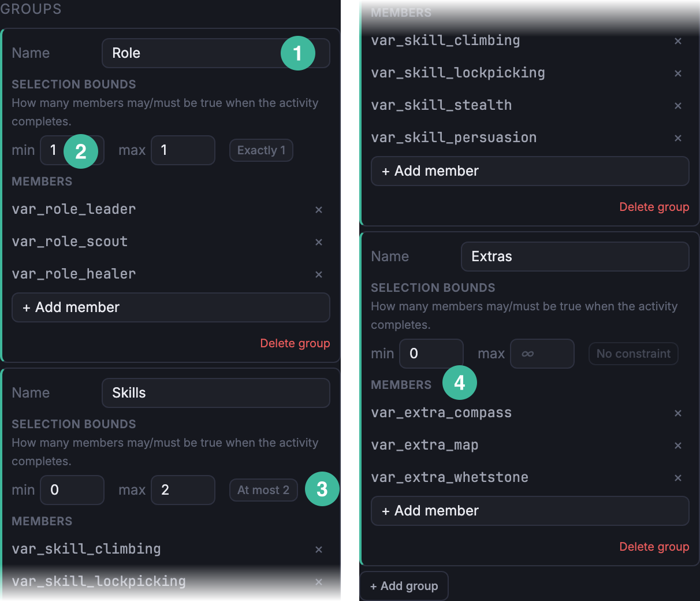Delete the Role group
The image size is (700, 601).
click(295, 343)
